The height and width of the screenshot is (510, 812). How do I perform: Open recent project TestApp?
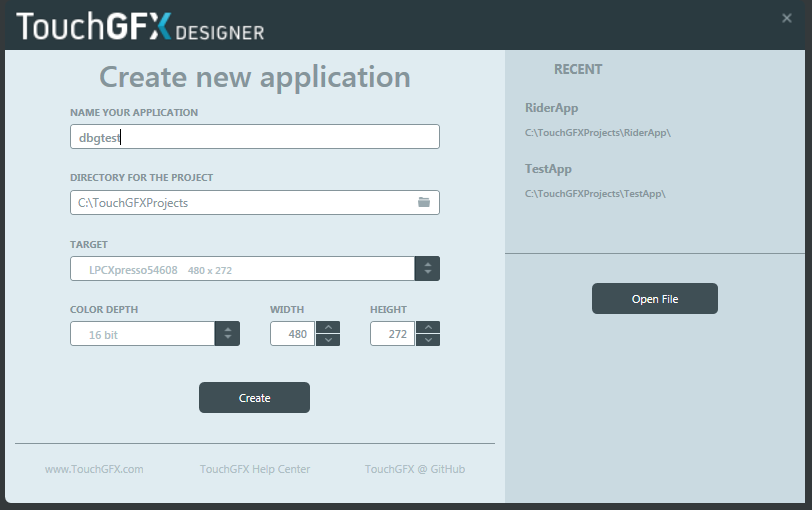[548, 169]
